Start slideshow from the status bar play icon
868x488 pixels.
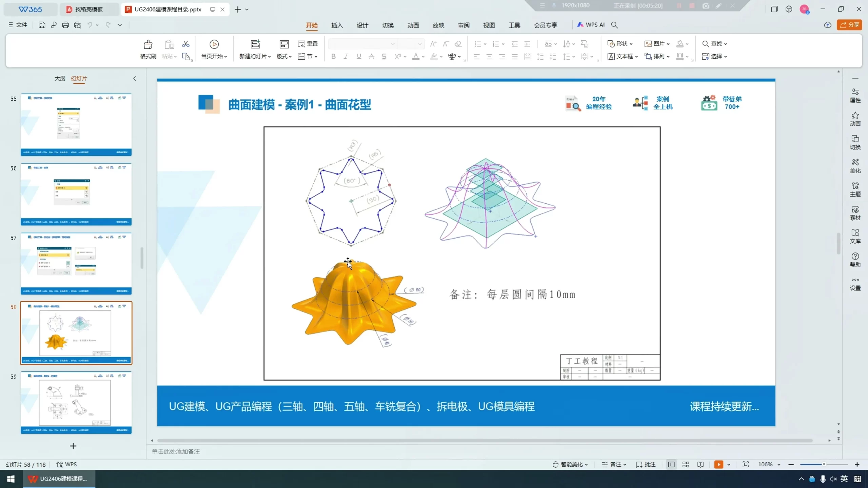coord(719,464)
